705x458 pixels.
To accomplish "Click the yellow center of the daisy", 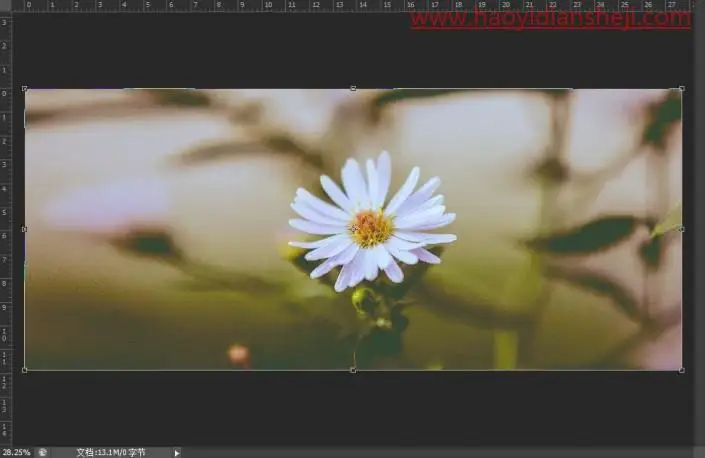I will 370,228.
